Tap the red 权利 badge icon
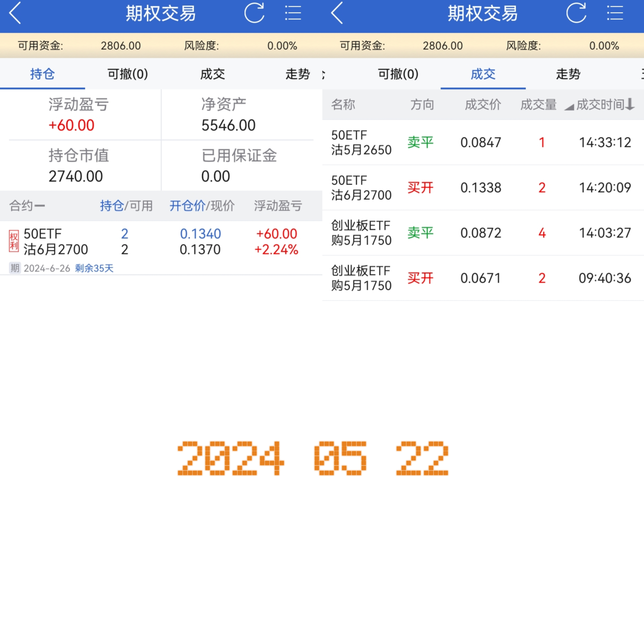Screen dimensions: 644x644 14,241
